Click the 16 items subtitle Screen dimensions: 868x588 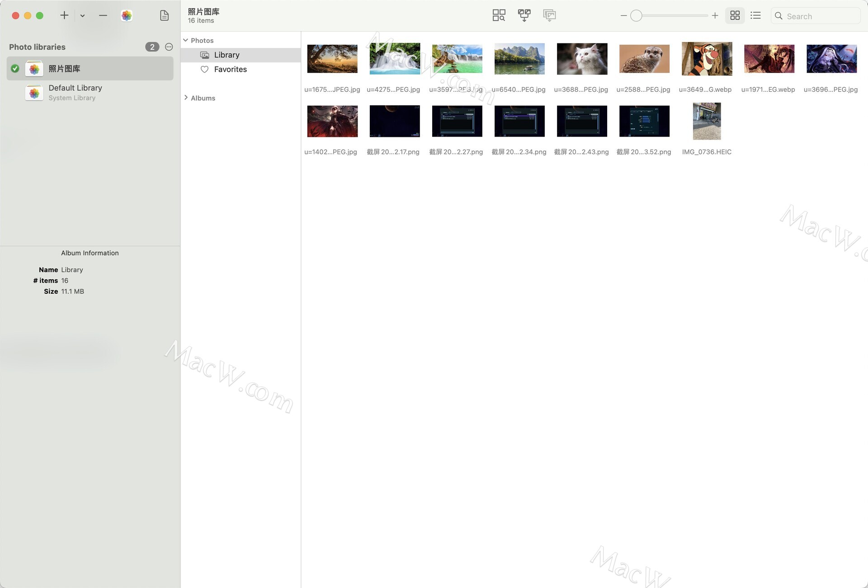pos(201,21)
